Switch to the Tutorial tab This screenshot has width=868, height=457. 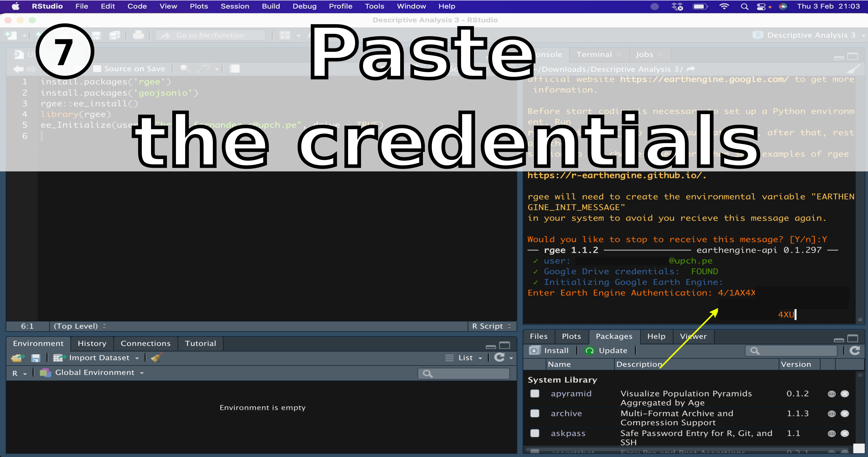(x=200, y=344)
